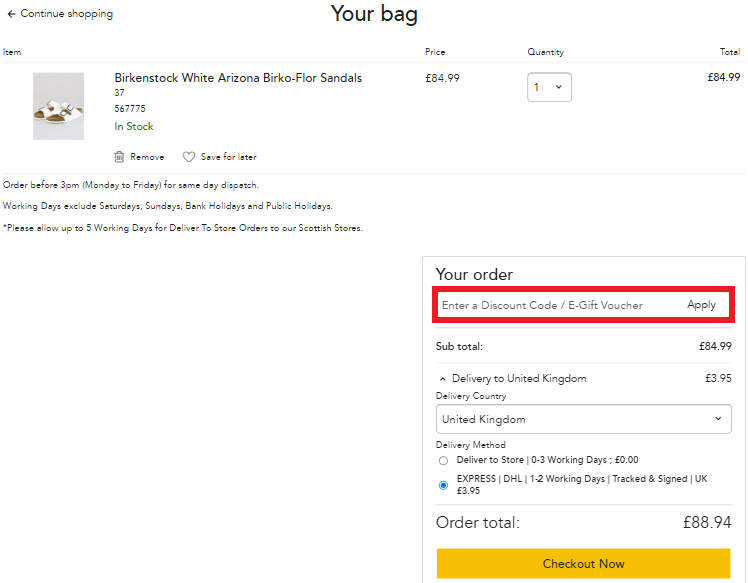
Task: Click the Order total amount £88.94
Action: tap(707, 522)
